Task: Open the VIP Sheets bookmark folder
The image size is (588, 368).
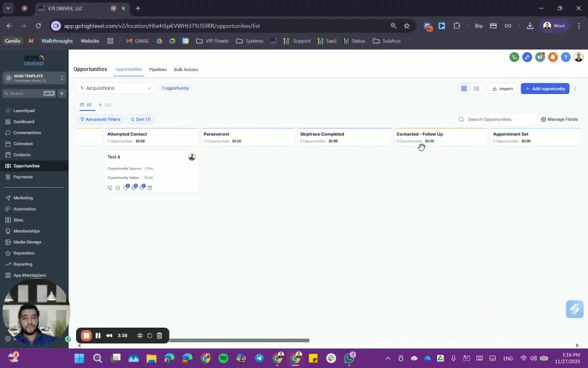Action: pyautogui.click(x=212, y=41)
